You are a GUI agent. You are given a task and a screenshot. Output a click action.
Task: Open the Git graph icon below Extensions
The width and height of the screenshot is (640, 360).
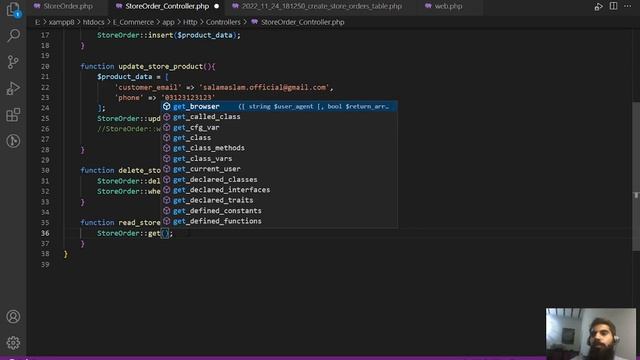13,141
